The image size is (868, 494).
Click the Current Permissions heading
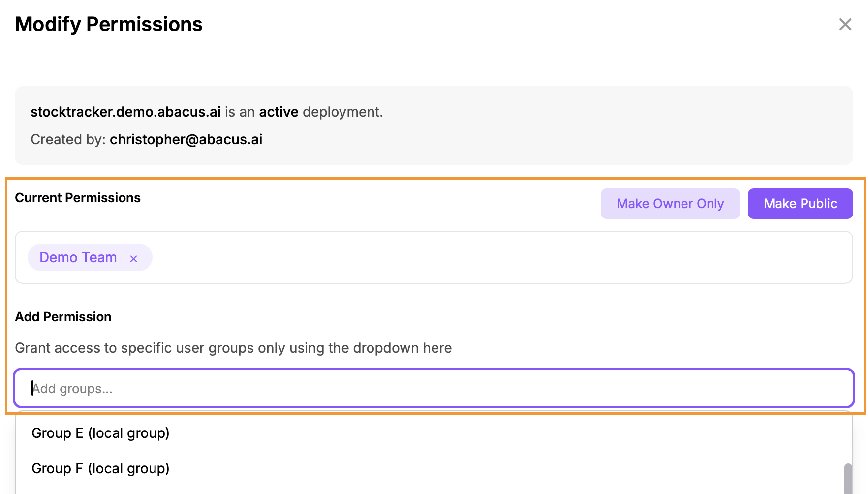(78, 198)
